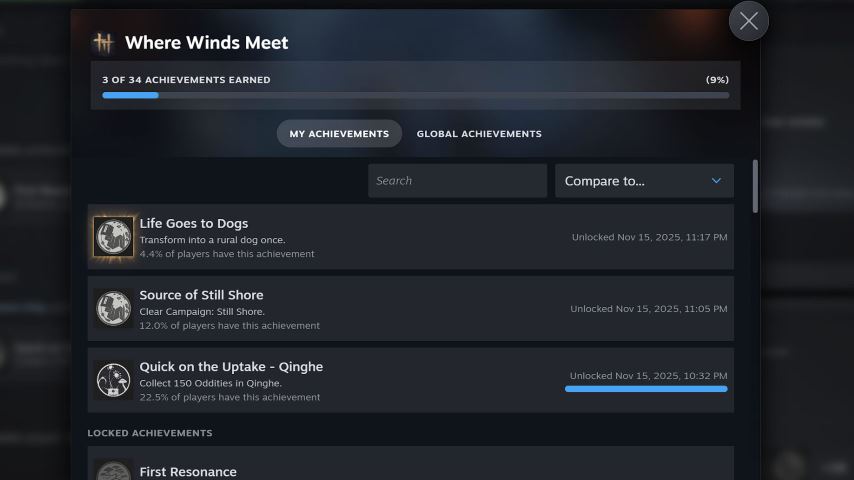Click the achievements list scrollbar
Viewport: 854px width, 480px height.
(x=755, y=186)
